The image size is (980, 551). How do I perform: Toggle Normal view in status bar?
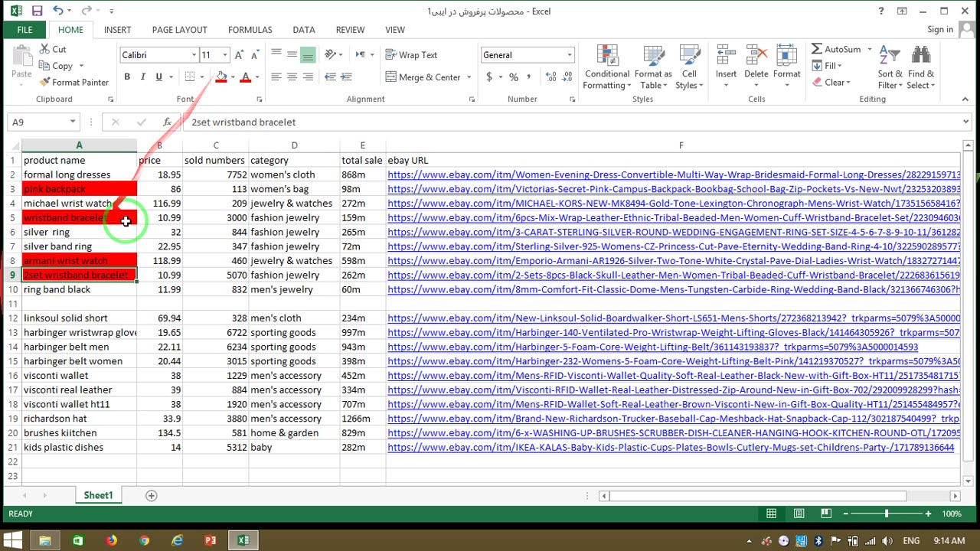772,514
